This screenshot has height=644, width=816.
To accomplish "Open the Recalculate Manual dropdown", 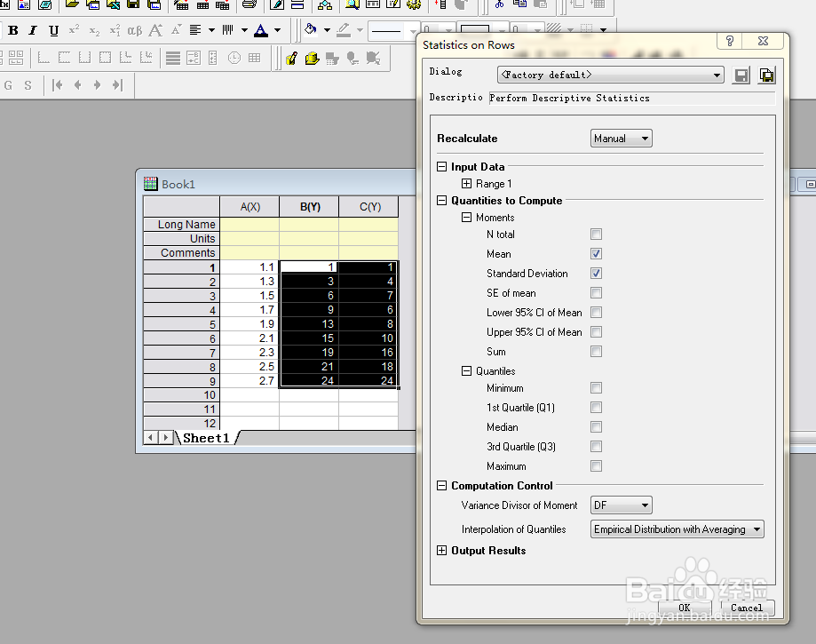I will tap(622, 139).
